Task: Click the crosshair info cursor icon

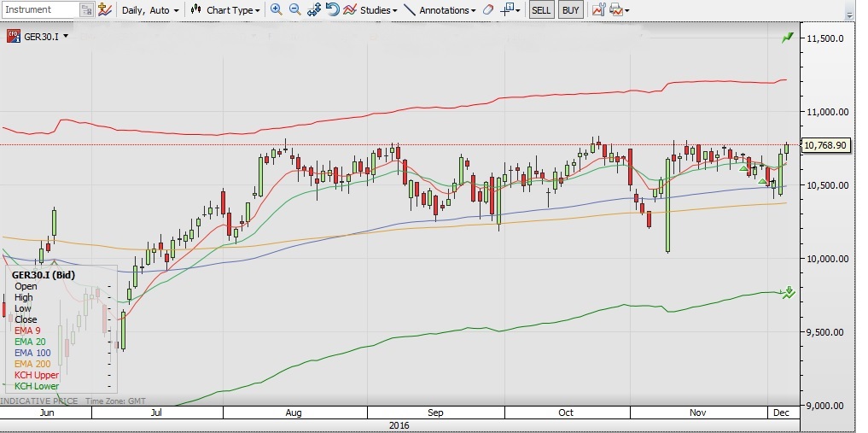Action: tap(506, 9)
